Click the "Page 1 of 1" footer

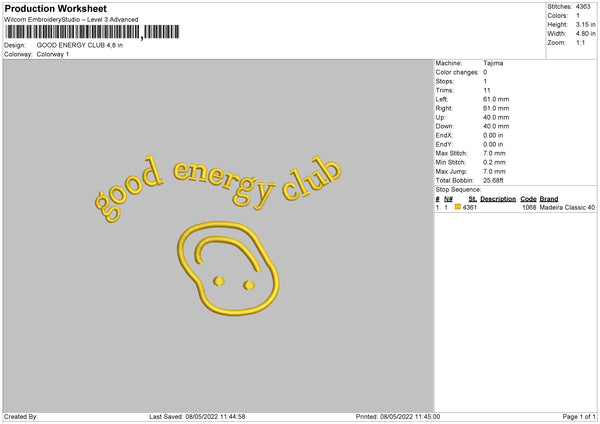pos(579,417)
